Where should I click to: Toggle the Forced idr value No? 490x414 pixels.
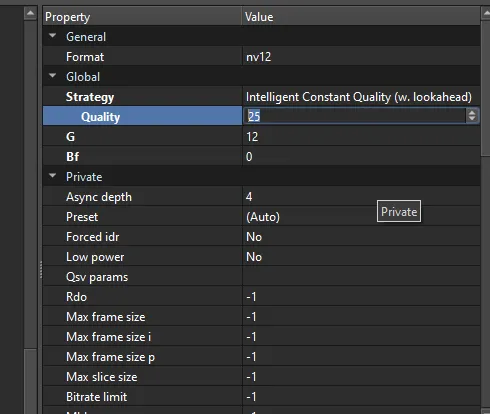point(361,237)
